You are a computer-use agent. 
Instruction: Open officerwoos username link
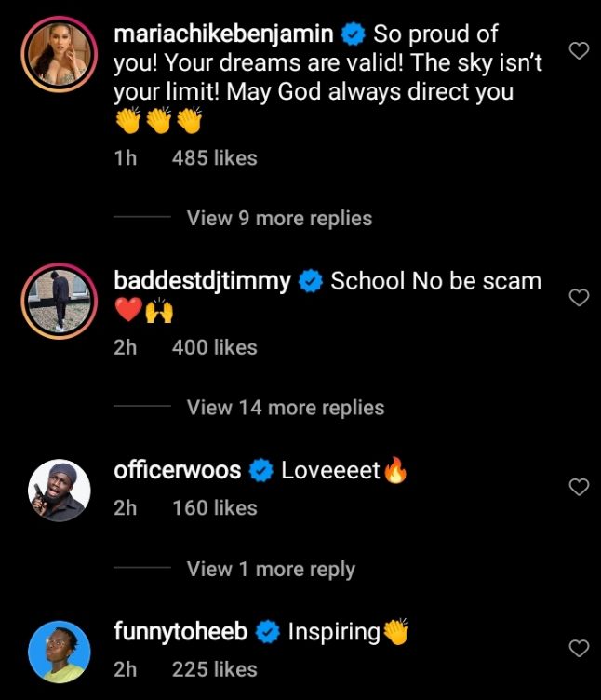(177, 471)
